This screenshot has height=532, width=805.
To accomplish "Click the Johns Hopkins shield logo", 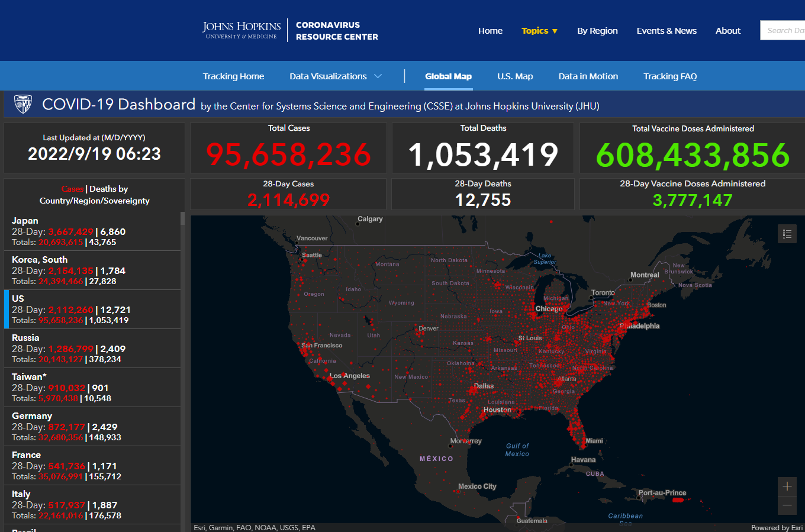I will (x=23, y=105).
